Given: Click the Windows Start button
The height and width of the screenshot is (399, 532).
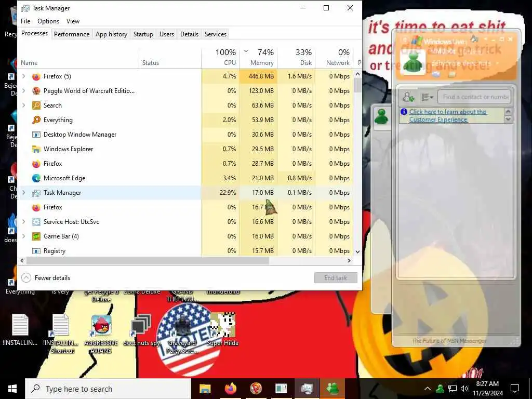Looking at the screenshot, I should 12,389.
